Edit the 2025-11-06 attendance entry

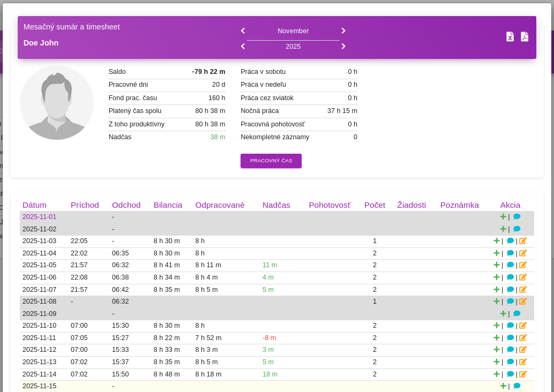523,277
